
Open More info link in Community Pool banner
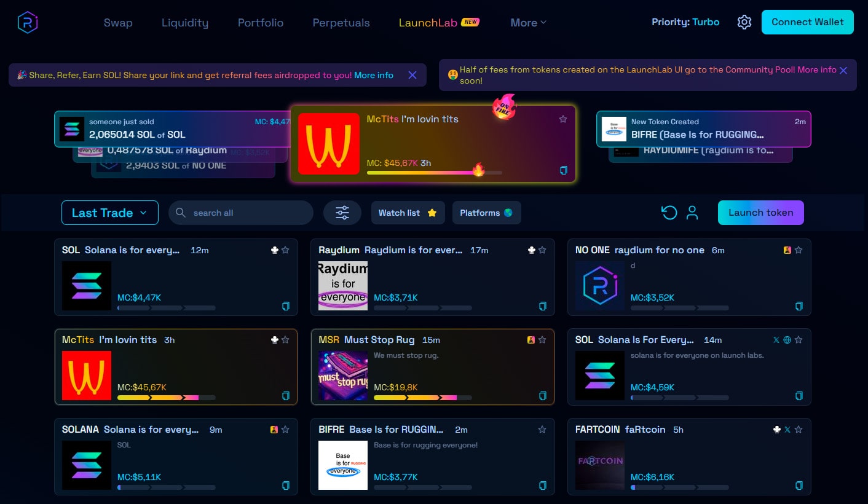tap(817, 70)
